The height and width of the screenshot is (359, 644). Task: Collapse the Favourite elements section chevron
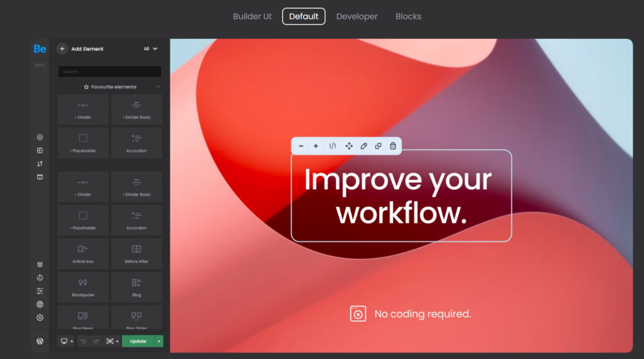[x=158, y=87]
